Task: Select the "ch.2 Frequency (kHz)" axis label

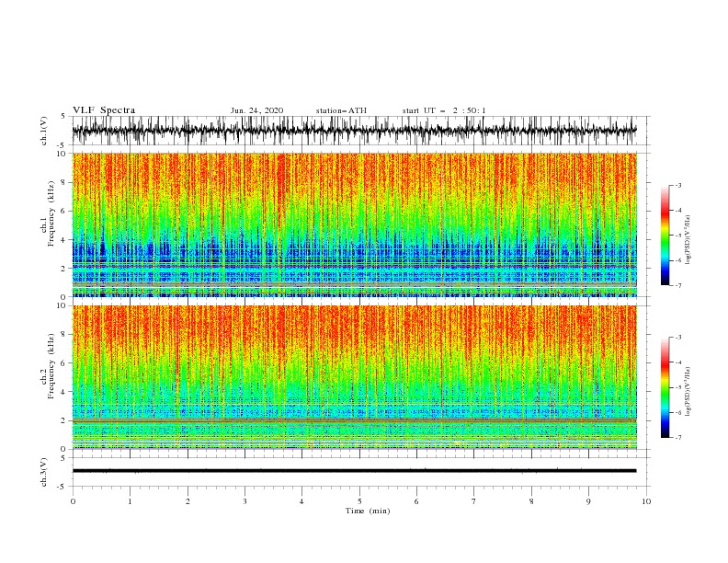Action: pos(48,365)
